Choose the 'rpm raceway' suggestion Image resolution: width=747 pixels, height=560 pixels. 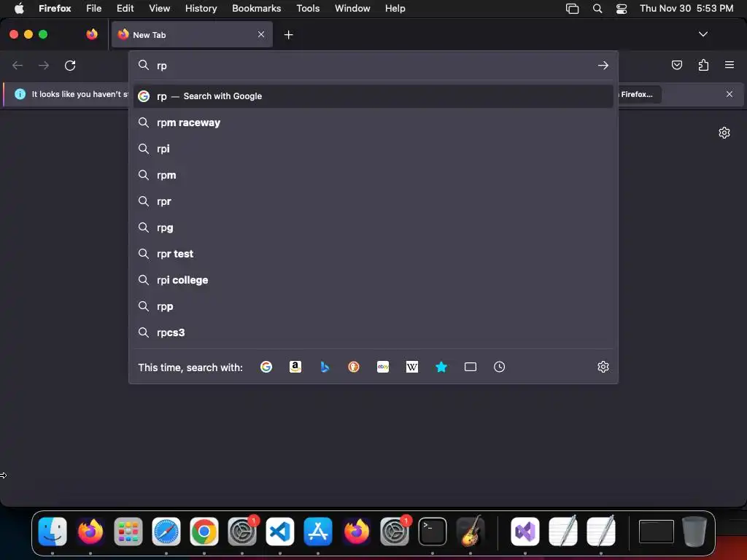[373, 122]
